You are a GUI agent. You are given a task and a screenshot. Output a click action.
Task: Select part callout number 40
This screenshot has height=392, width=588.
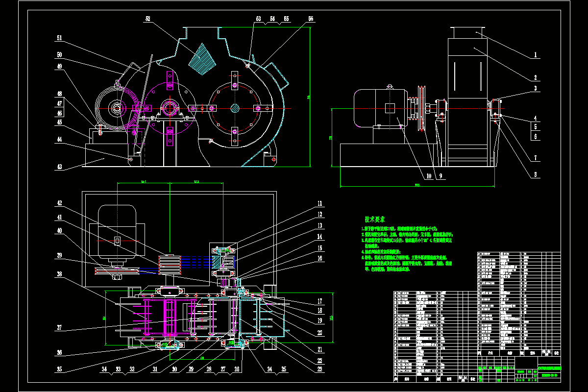pyautogui.click(x=60, y=229)
